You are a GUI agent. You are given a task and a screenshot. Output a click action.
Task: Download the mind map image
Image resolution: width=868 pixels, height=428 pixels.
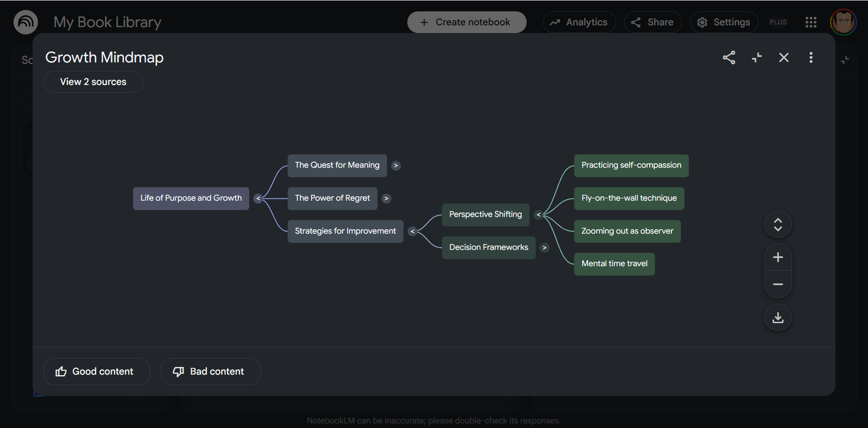pos(778,318)
